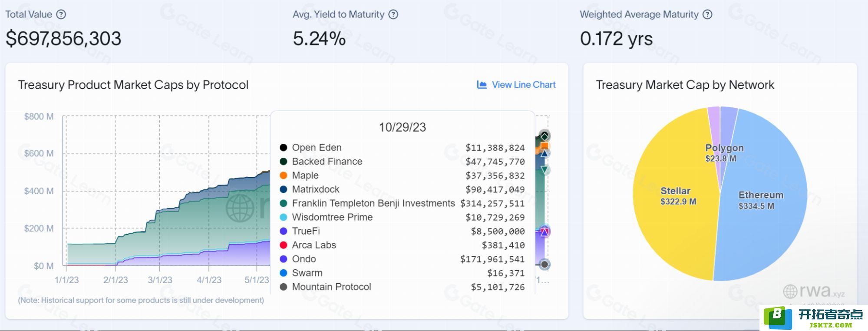Click the Avg. Yield to Maturity help icon

tap(393, 14)
